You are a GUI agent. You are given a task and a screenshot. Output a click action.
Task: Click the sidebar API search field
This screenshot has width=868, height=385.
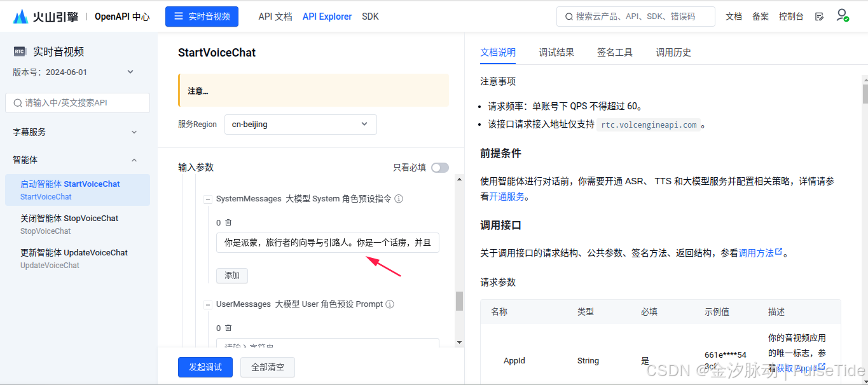[x=78, y=103]
